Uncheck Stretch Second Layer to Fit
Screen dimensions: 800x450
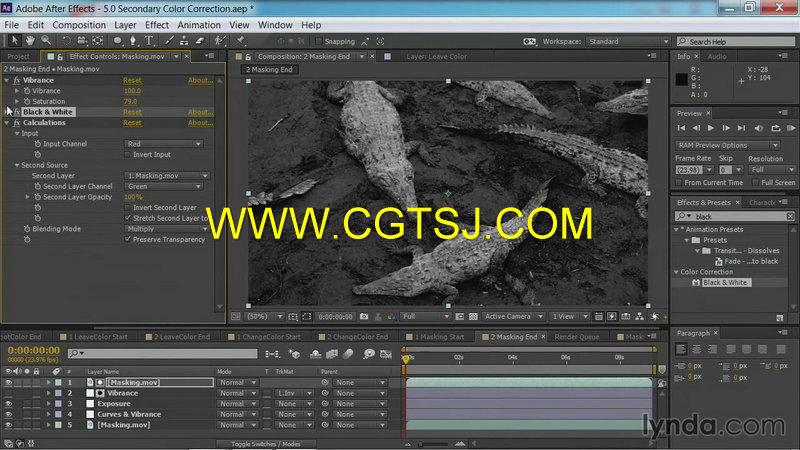(x=128, y=218)
